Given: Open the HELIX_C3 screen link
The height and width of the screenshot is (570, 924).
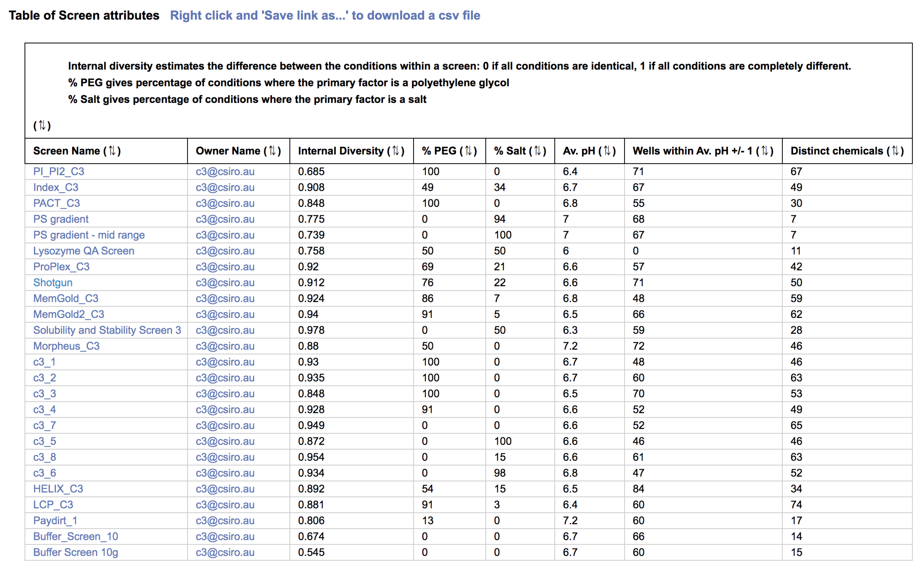Looking at the screenshot, I should point(58,489).
